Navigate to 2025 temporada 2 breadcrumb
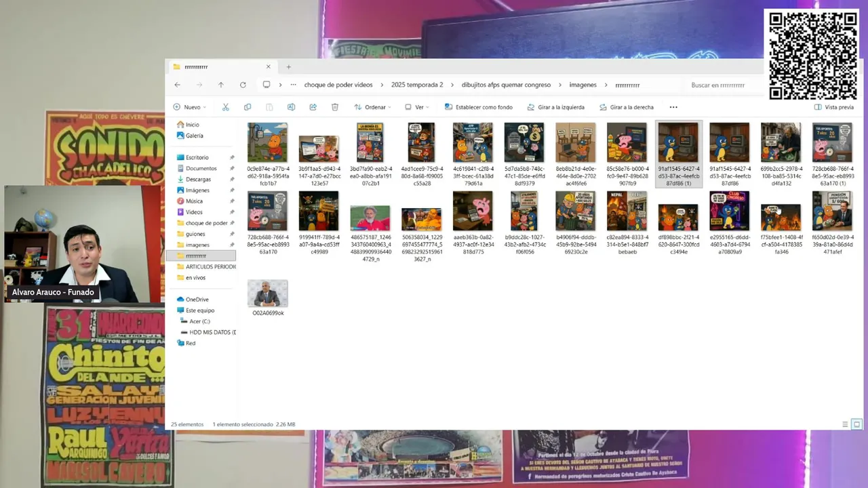The height and width of the screenshot is (488, 868). [417, 85]
